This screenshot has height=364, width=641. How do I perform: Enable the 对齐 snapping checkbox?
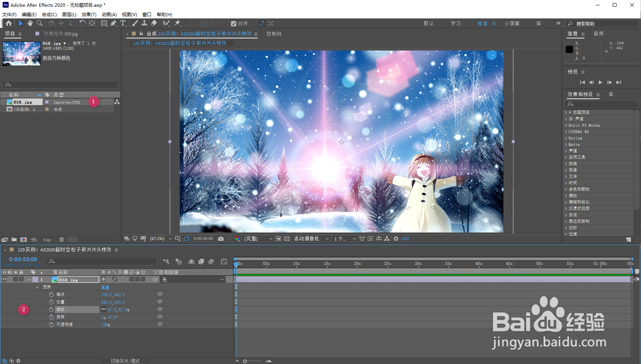coord(234,24)
